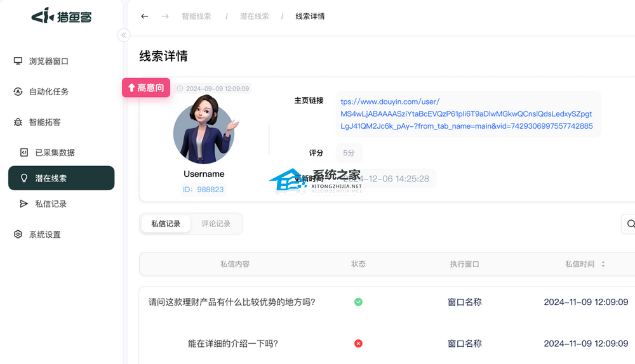
Task: Click the back arrow in breadcrumb bar
Action: pyautogui.click(x=145, y=16)
